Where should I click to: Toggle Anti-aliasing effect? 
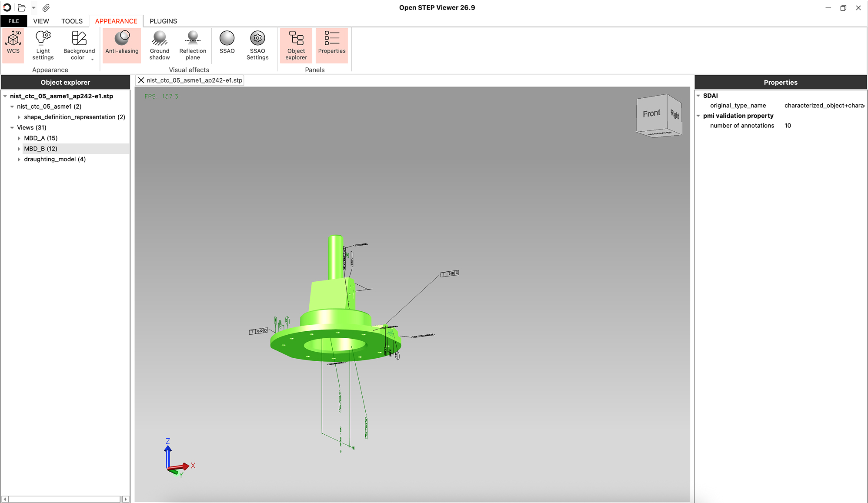tap(122, 44)
